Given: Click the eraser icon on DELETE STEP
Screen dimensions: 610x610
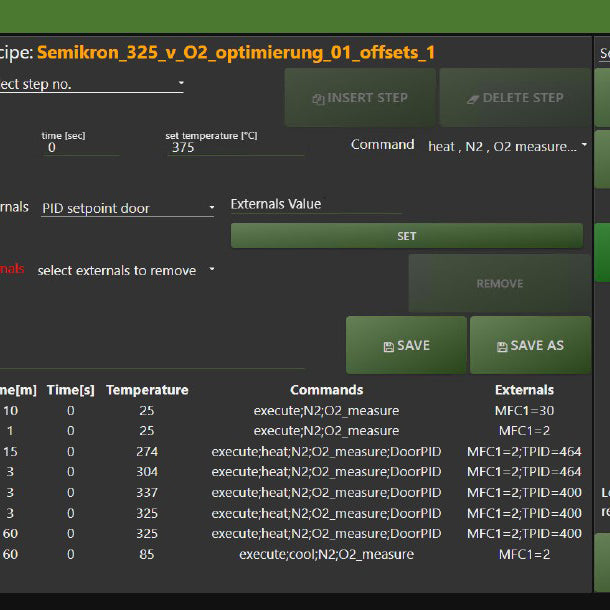Looking at the screenshot, I should coord(473,99).
